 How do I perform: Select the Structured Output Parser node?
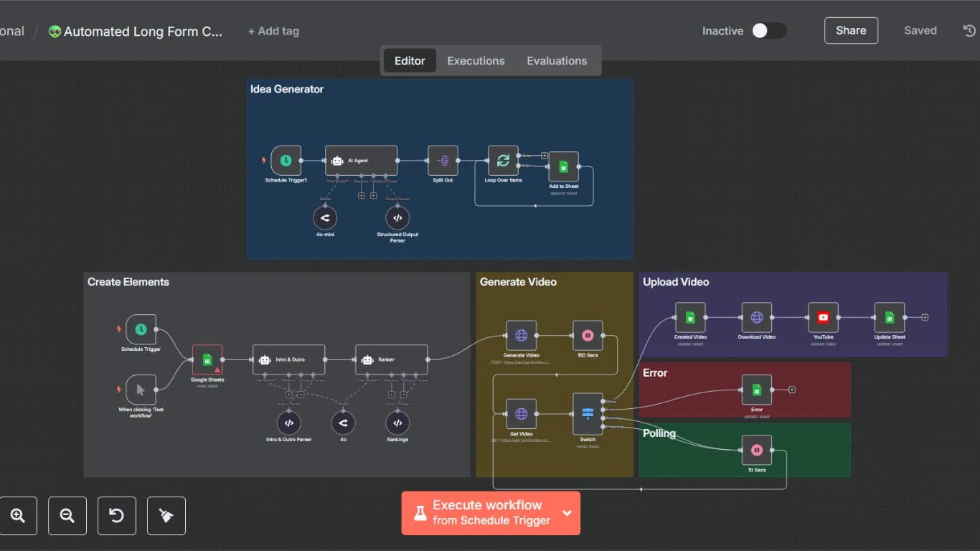(397, 218)
